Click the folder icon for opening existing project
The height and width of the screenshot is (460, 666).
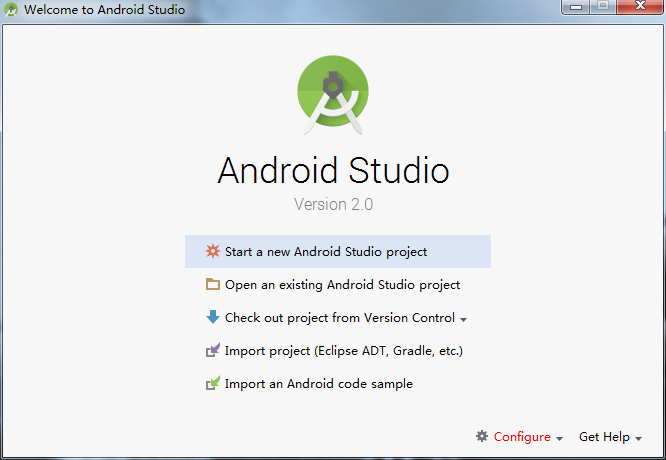(x=212, y=284)
